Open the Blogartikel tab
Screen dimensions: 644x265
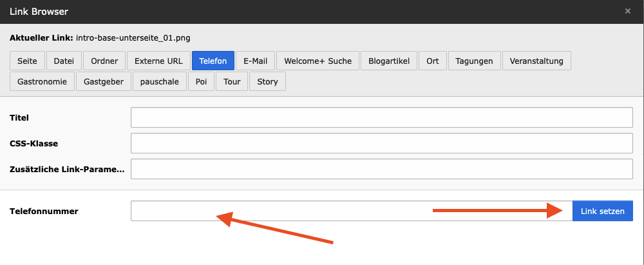(389, 61)
